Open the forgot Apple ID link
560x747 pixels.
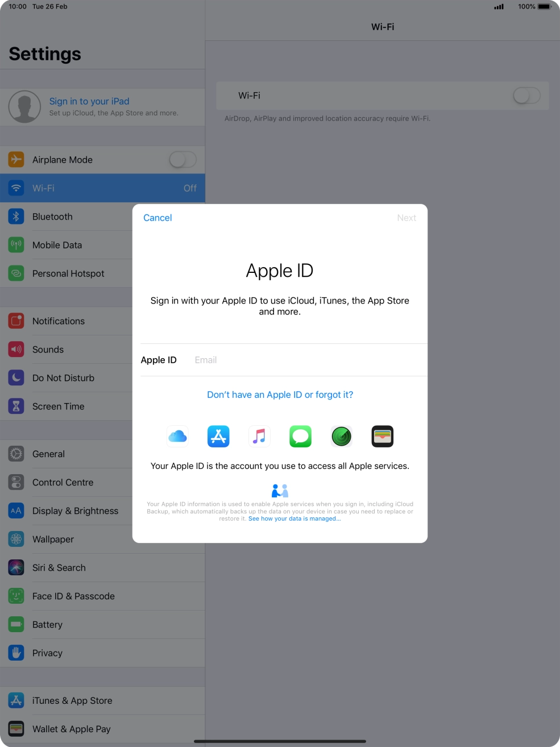pos(280,395)
